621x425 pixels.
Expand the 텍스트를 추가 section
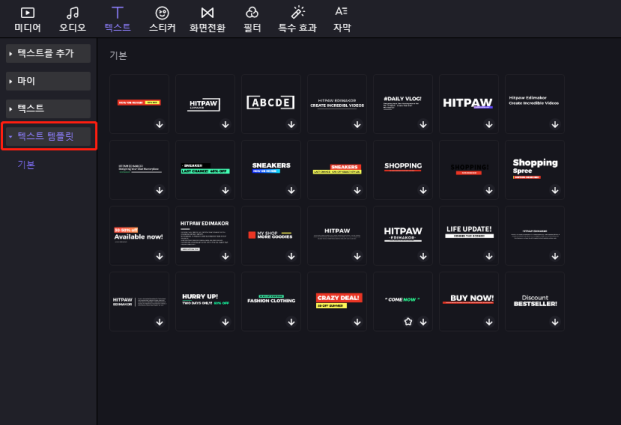(x=48, y=53)
